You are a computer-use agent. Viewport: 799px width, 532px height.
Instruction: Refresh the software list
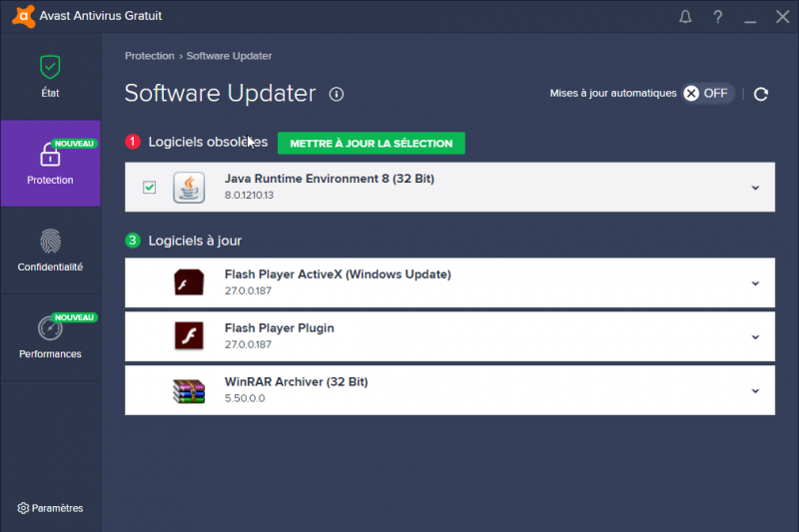click(x=761, y=94)
